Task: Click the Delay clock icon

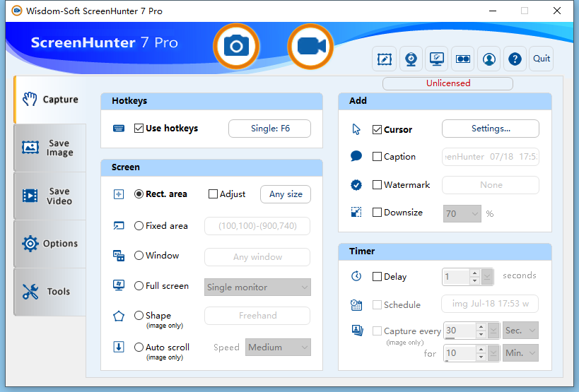Action: click(356, 276)
